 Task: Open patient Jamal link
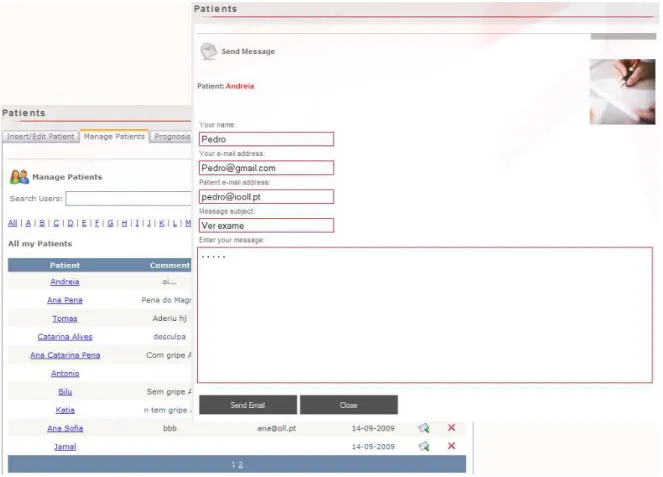[65, 447]
